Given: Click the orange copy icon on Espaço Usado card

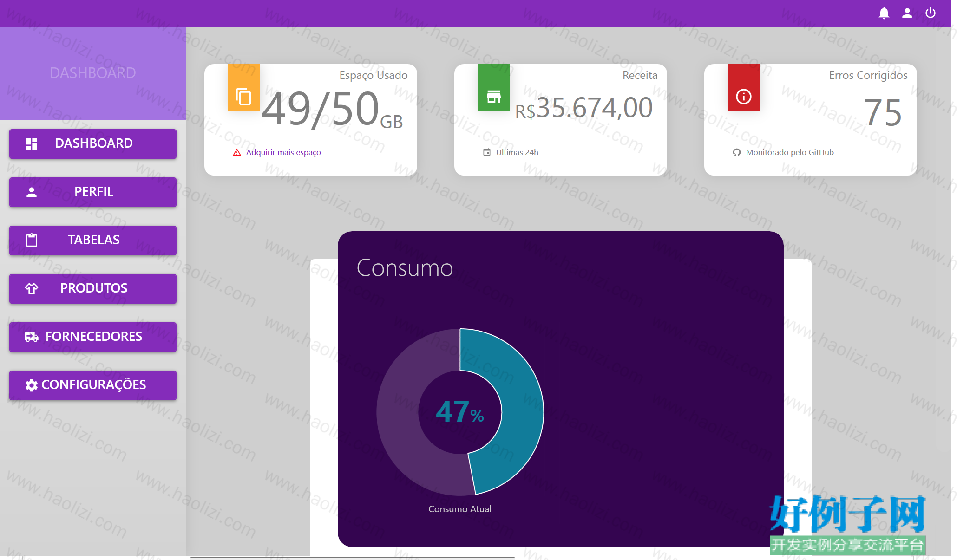Looking at the screenshot, I should pos(243,97).
